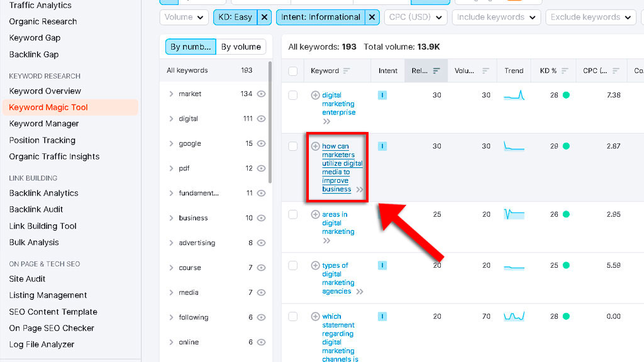Viewport: 644px width, 362px height.
Task: Expand the 'fundament...' keyword group
Action: point(171,194)
